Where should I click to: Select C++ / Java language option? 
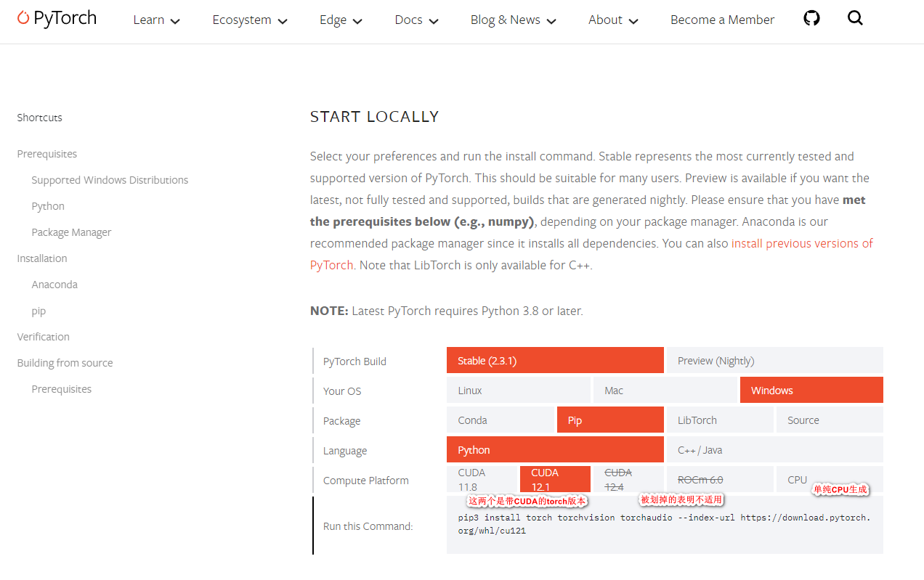click(775, 450)
